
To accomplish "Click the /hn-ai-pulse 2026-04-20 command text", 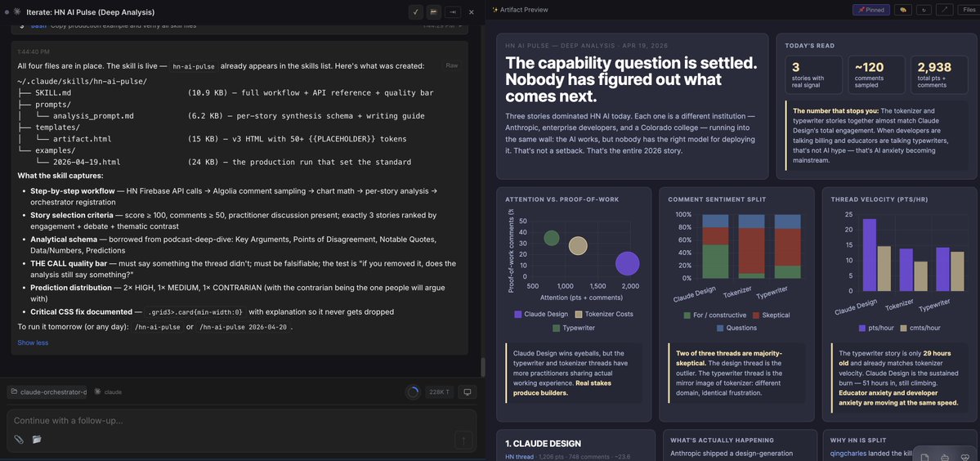I will (x=244, y=327).
